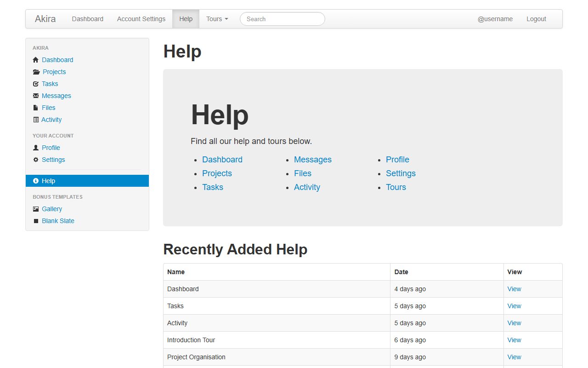
Task: Open Settings help topic in hero list
Action: [401, 173]
